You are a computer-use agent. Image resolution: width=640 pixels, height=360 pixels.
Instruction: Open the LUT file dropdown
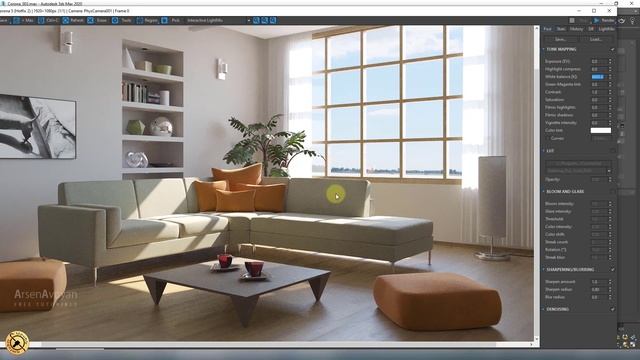[x=578, y=171]
